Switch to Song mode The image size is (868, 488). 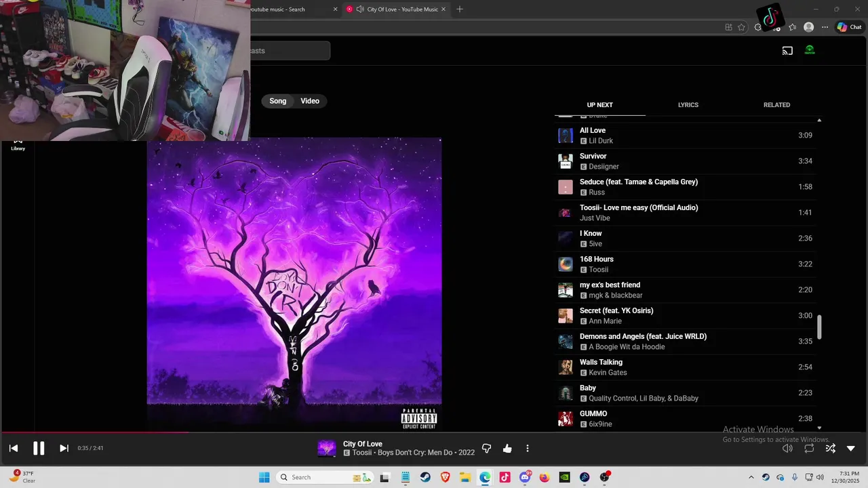point(278,101)
